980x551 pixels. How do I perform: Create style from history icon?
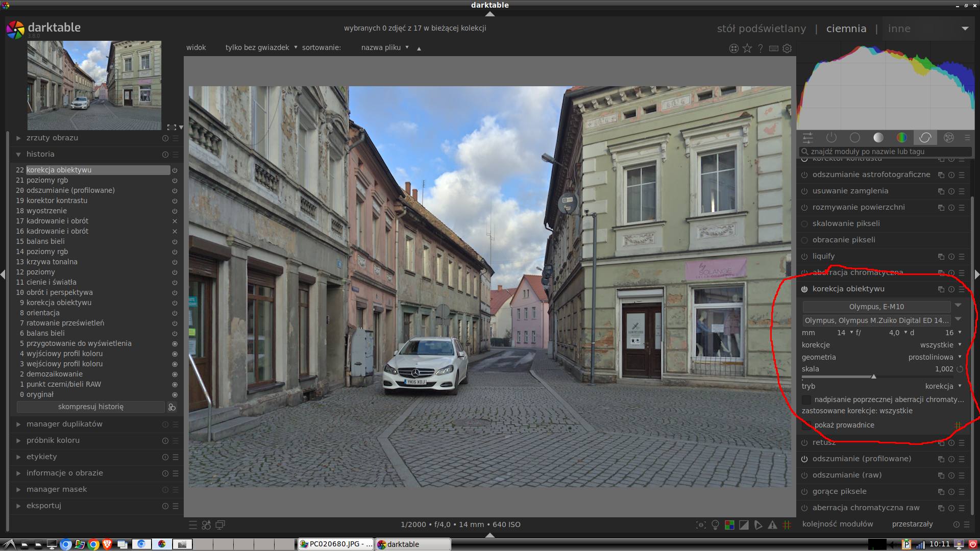coord(172,407)
